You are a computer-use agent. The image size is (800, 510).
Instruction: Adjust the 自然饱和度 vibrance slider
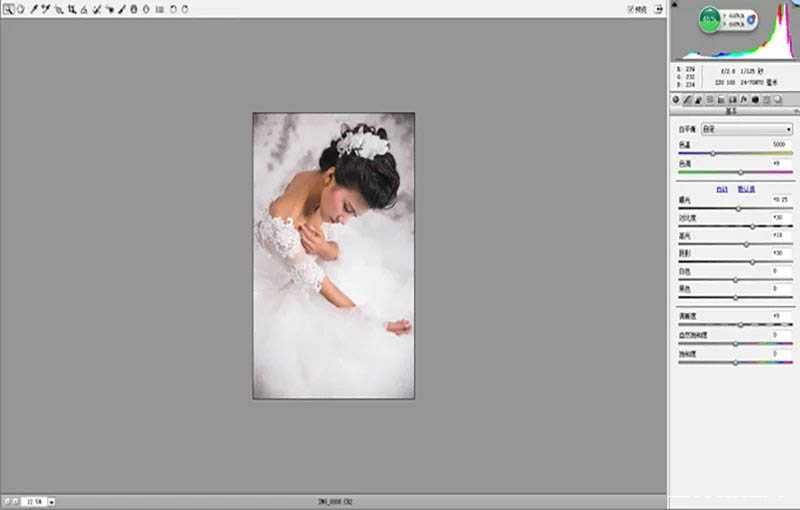(735, 344)
